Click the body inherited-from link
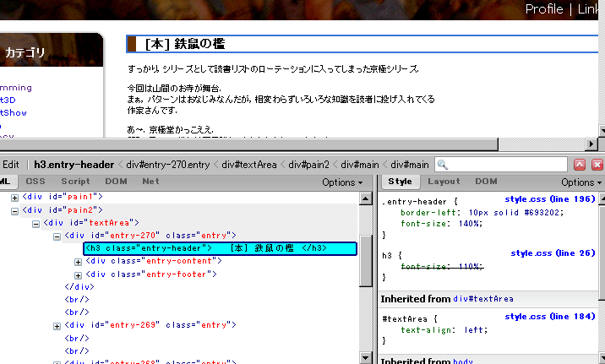 point(463,361)
